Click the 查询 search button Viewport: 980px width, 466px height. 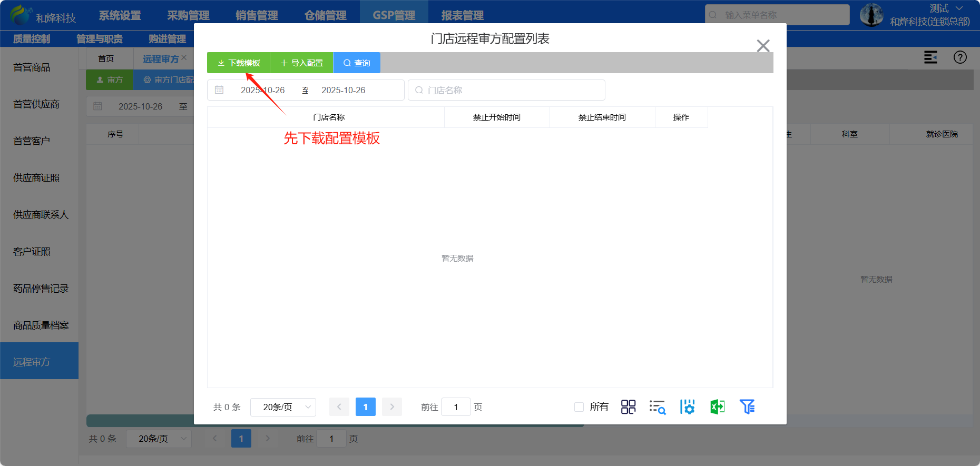[357, 63]
